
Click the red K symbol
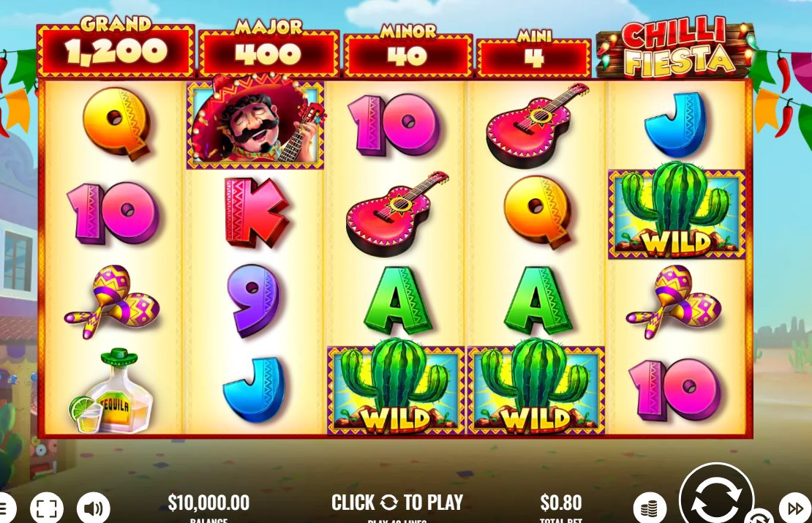point(255,212)
